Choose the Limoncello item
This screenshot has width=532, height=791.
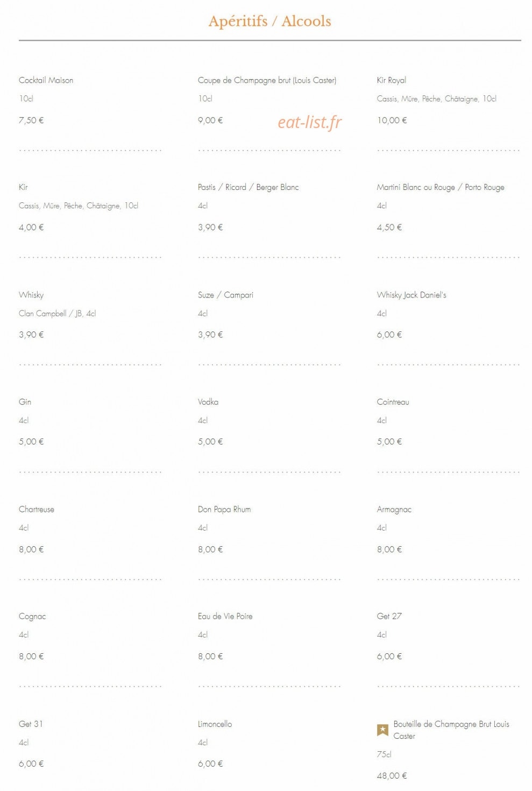(x=215, y=724)
